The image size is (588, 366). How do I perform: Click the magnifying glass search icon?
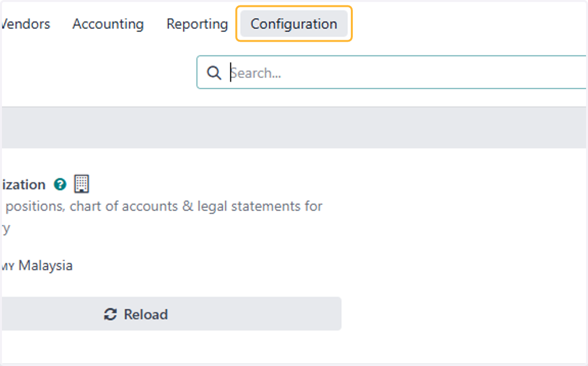click(x=214, y=73)
